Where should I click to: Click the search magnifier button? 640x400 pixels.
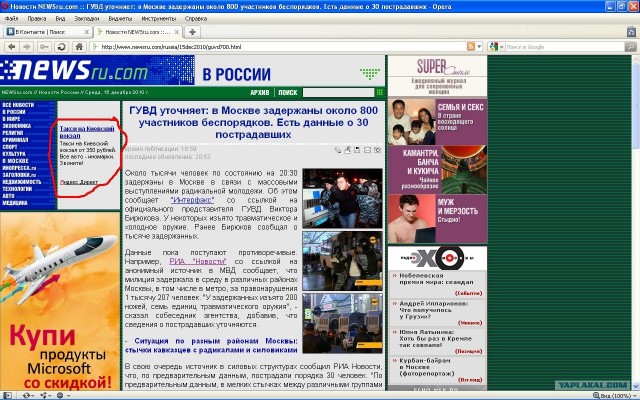pyautogui.click(x=631, y=47)
